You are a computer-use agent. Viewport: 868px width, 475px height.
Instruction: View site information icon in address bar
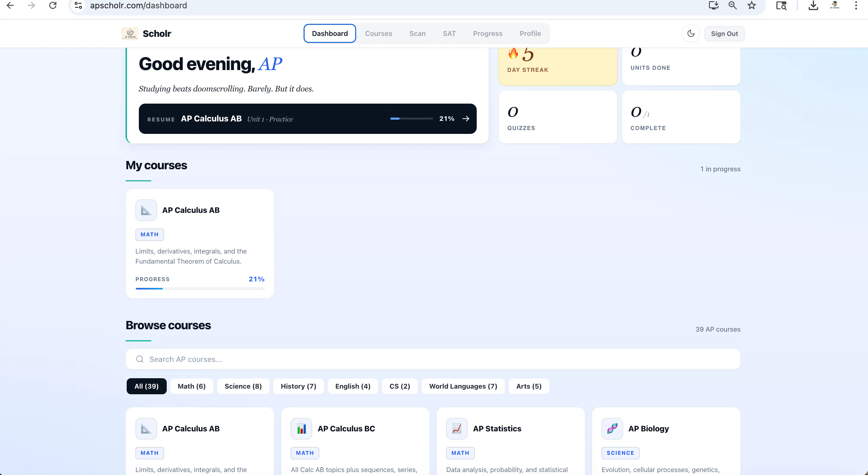click(x=79, y=5)
